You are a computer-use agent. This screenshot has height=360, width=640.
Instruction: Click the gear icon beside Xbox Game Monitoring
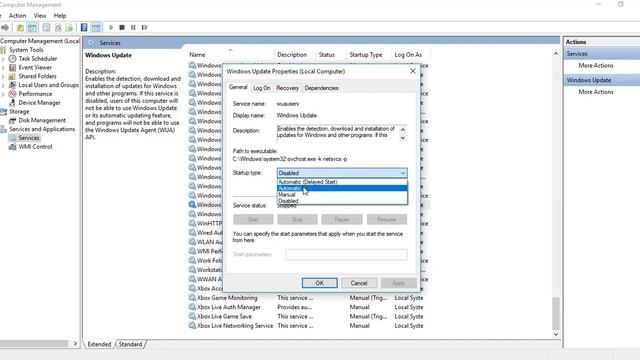click(x=192, y=298)
